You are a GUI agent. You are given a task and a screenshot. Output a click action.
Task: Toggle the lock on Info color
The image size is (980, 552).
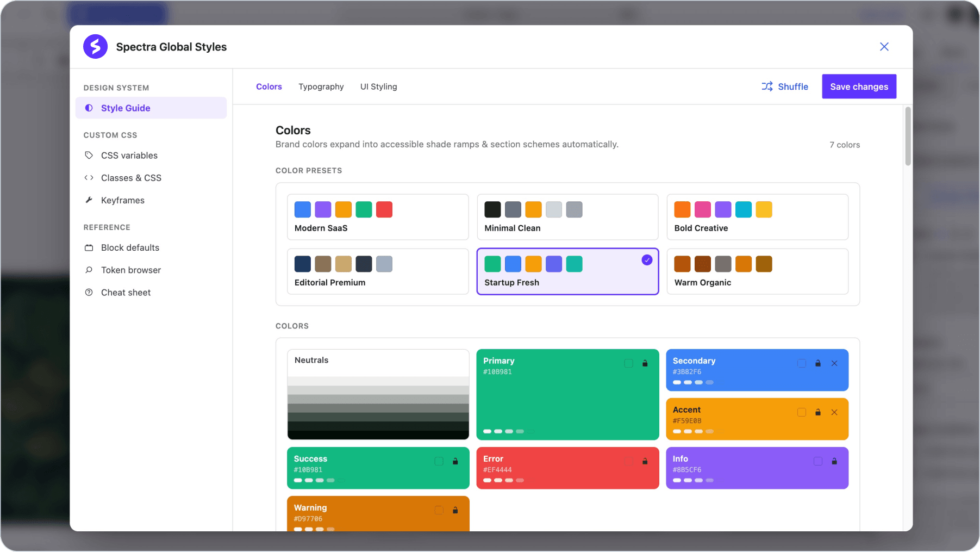(834, 461)
